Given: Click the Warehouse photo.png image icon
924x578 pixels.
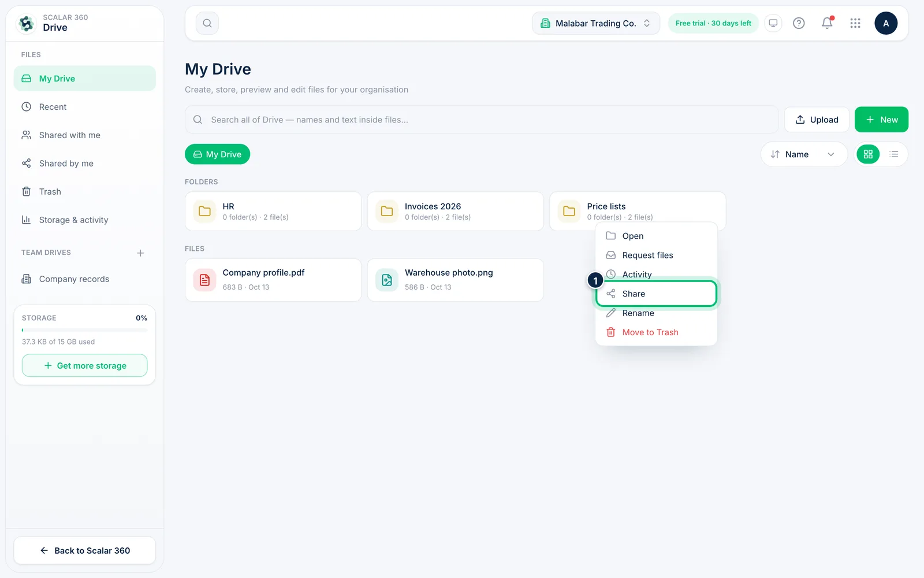Looking at the screenshot, I should [x=387, y=280].
